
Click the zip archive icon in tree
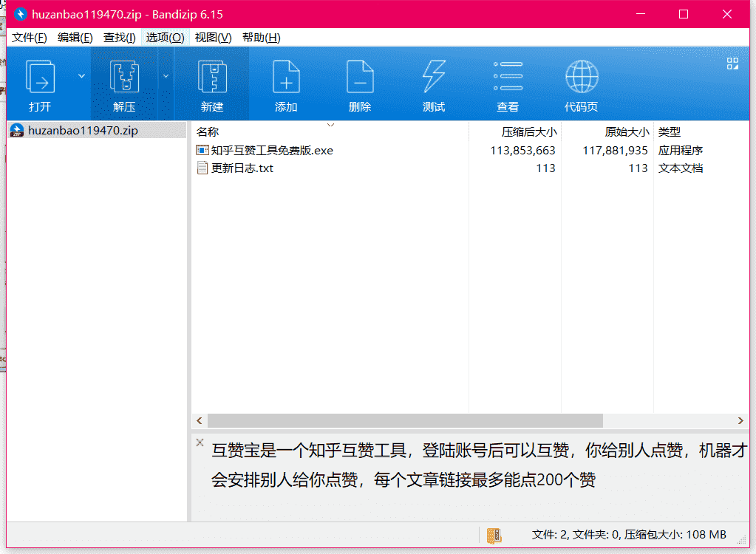tap(17, 130)
